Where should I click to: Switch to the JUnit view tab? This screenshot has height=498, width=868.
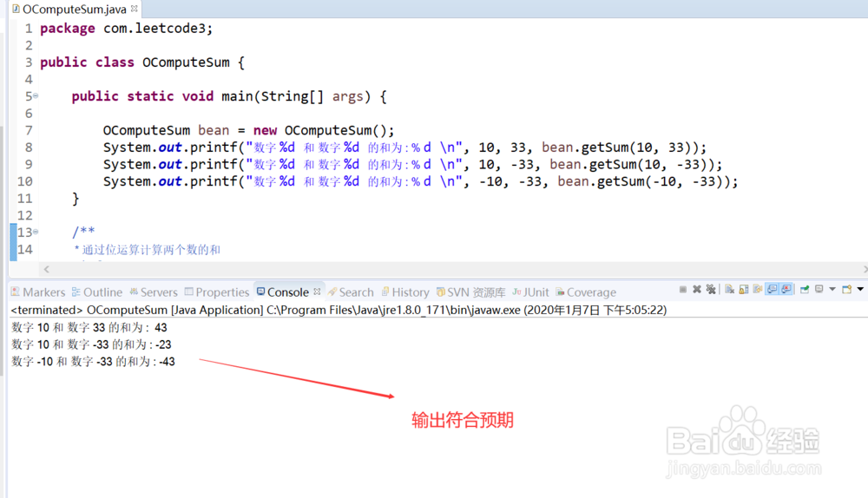(x=530, y=292)
